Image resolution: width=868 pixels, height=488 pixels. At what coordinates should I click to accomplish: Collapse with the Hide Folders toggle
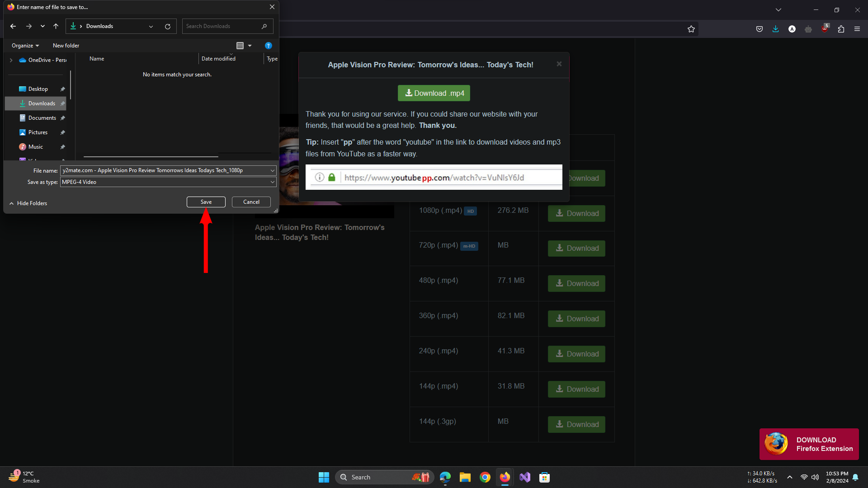coord(28,203)
